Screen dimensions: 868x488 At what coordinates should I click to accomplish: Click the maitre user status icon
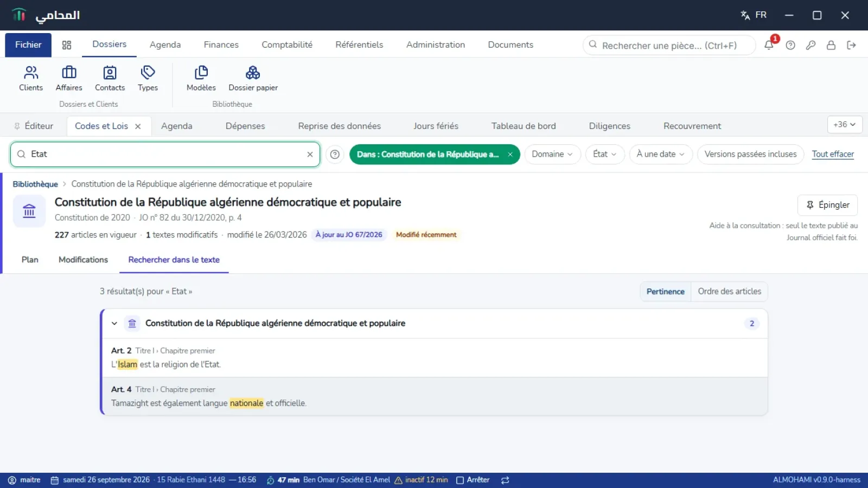pos(12,480)
